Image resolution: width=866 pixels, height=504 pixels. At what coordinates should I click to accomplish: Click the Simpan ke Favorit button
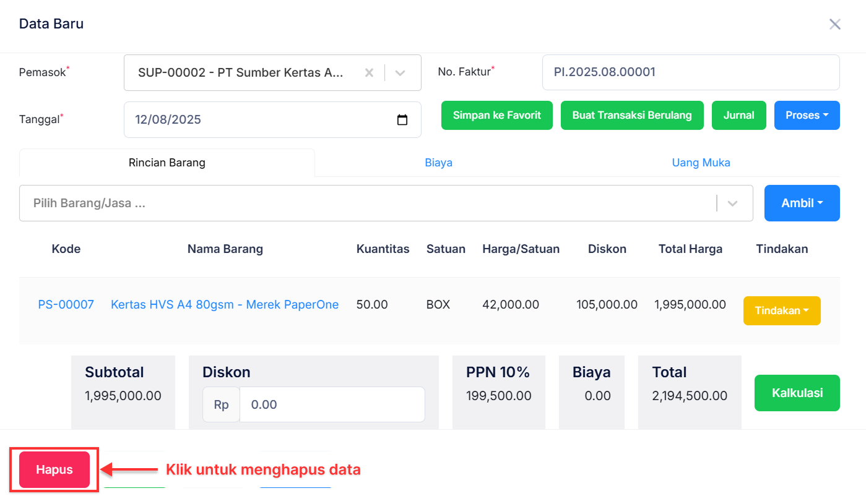(496, 115)
